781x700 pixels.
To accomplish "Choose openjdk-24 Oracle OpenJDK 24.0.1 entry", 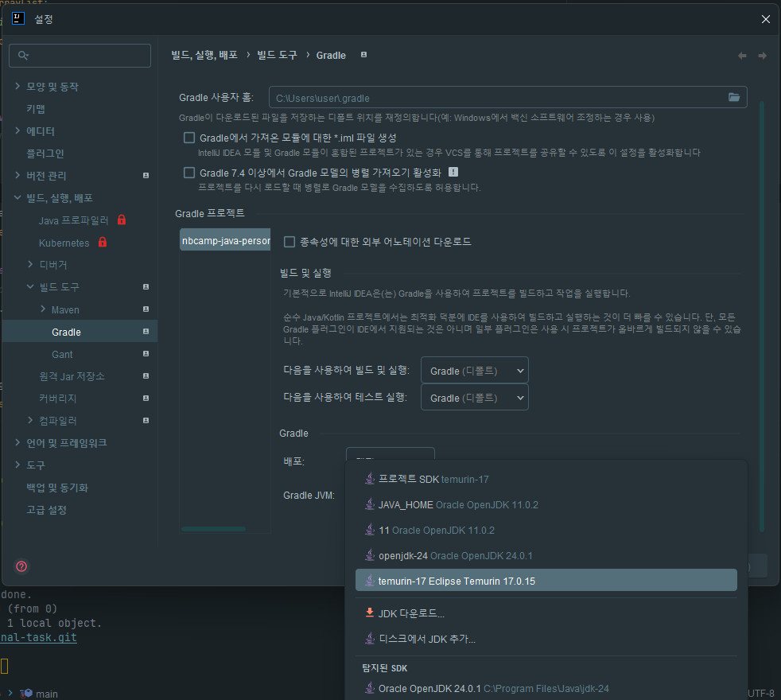I will tap(546, 555).
